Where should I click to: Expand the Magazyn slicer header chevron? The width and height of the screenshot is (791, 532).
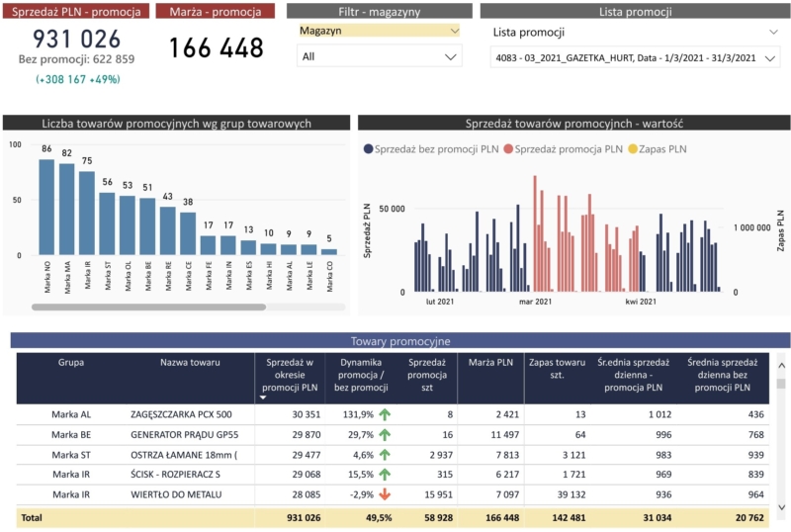[x=454, y=31]
